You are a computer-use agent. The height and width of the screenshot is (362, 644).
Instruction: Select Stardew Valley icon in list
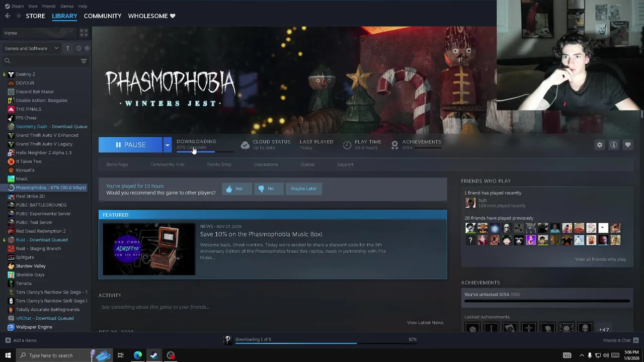11,266
